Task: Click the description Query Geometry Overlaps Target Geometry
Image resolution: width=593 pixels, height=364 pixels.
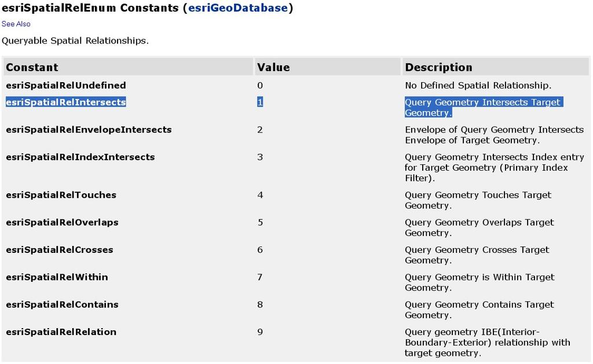Action: [479, 227]
